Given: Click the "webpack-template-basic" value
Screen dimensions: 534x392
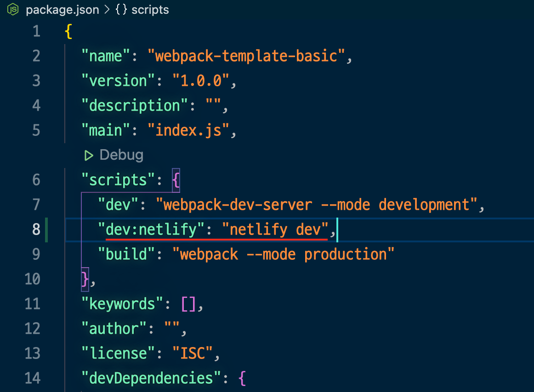Looking at the screenshot, I should tap(246, 56).
